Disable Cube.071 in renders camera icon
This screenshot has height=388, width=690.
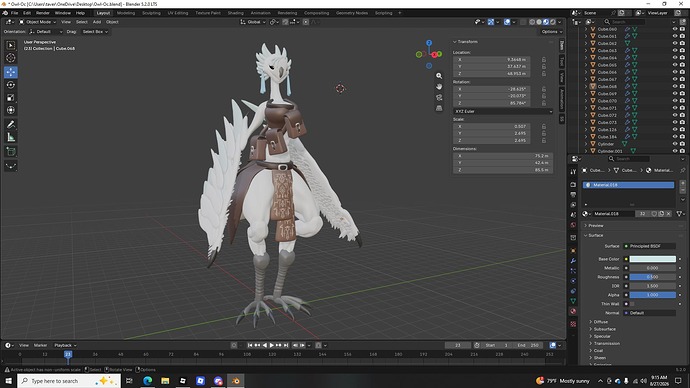click(x=682, y=108)
